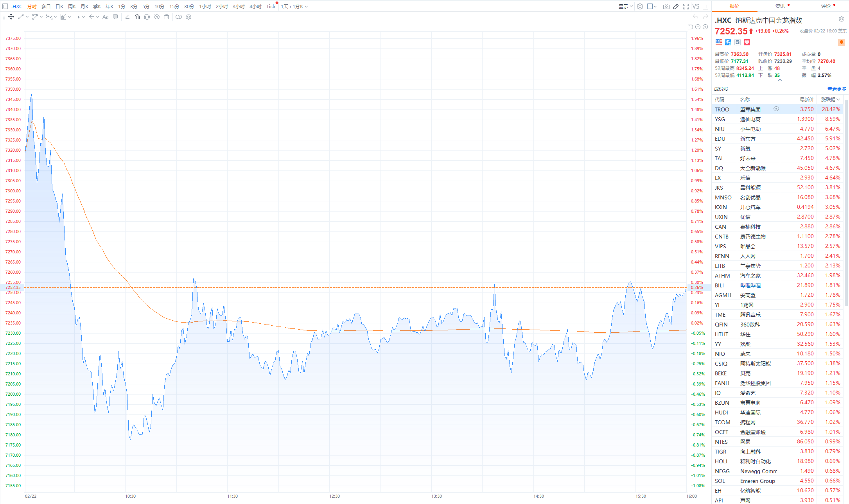
Task: Switch to the 资讯 news tab
Action: pos(780,6)
